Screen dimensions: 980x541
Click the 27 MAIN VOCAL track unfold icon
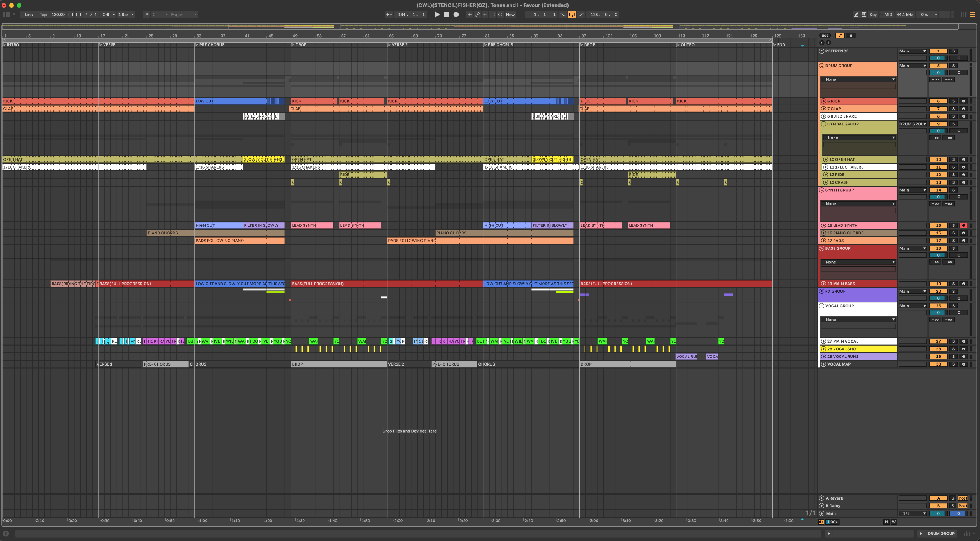click(x=823, y=341)
